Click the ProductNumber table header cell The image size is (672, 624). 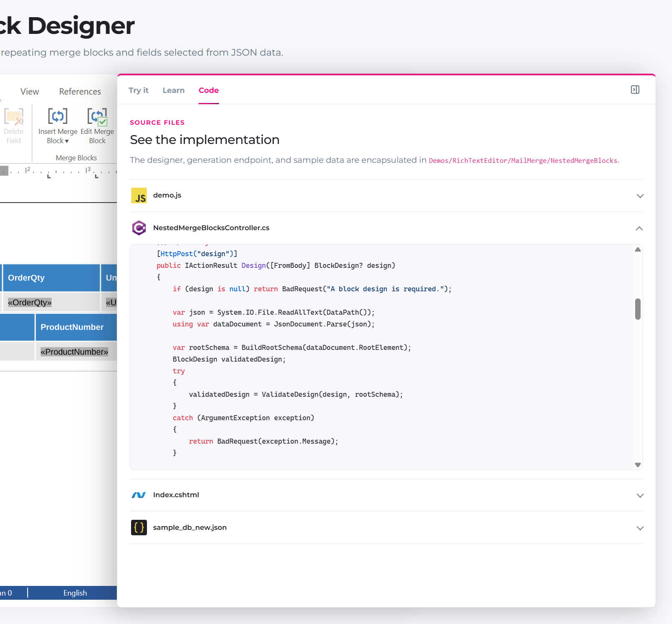tap(76, 327)
